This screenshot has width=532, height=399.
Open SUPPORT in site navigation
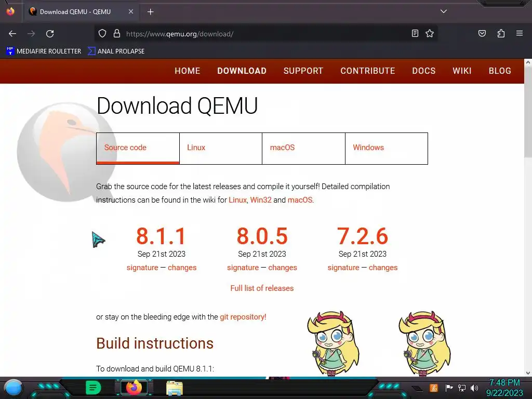[x=303, y=71]
